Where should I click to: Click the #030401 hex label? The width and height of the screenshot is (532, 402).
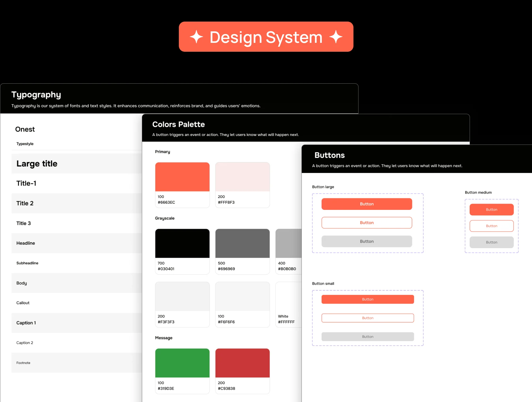[x=166, y=269]
